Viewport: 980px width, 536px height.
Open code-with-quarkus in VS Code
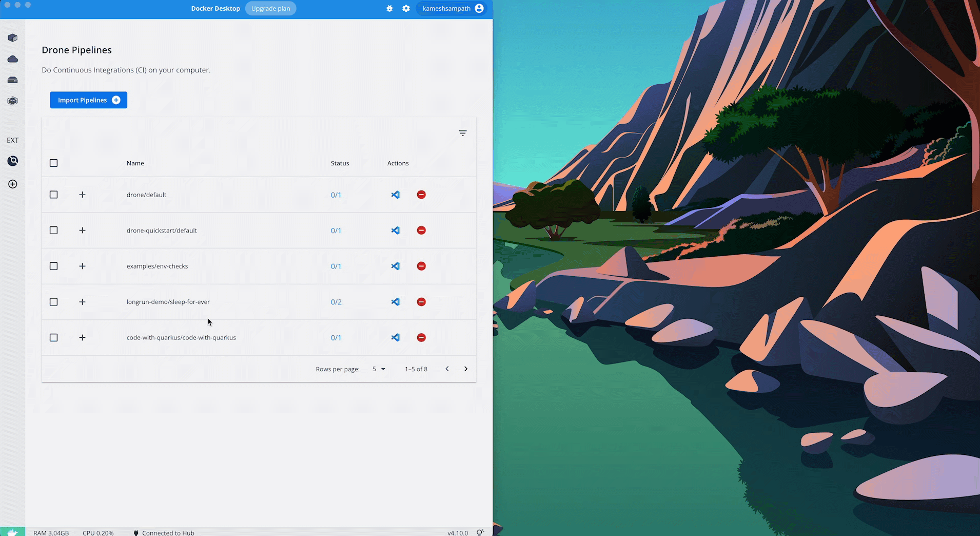[x=395, y=337]
